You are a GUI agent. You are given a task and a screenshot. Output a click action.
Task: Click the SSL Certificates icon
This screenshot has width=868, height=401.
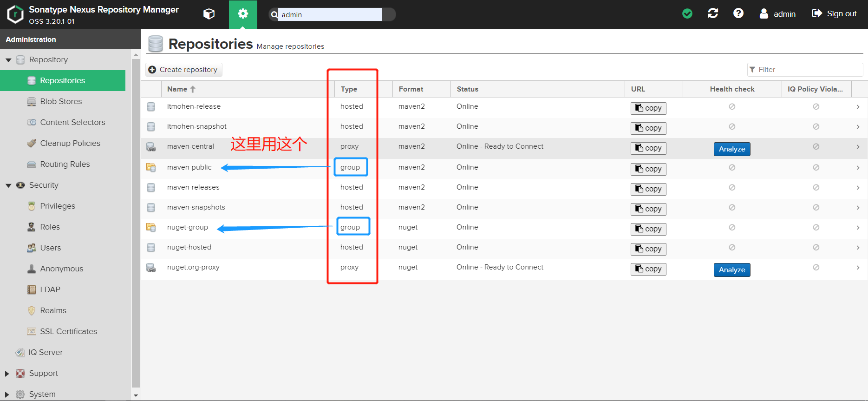[32, 331]
